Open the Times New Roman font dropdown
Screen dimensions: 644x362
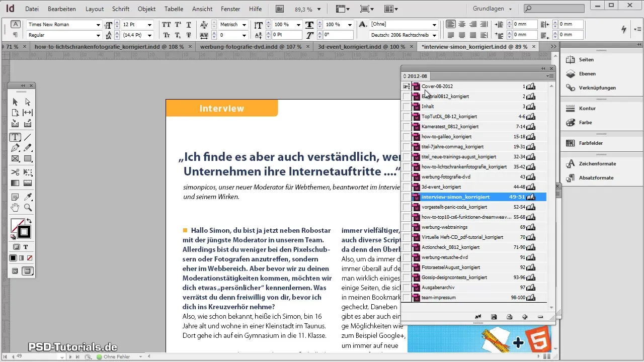click(x=98, y=25)
